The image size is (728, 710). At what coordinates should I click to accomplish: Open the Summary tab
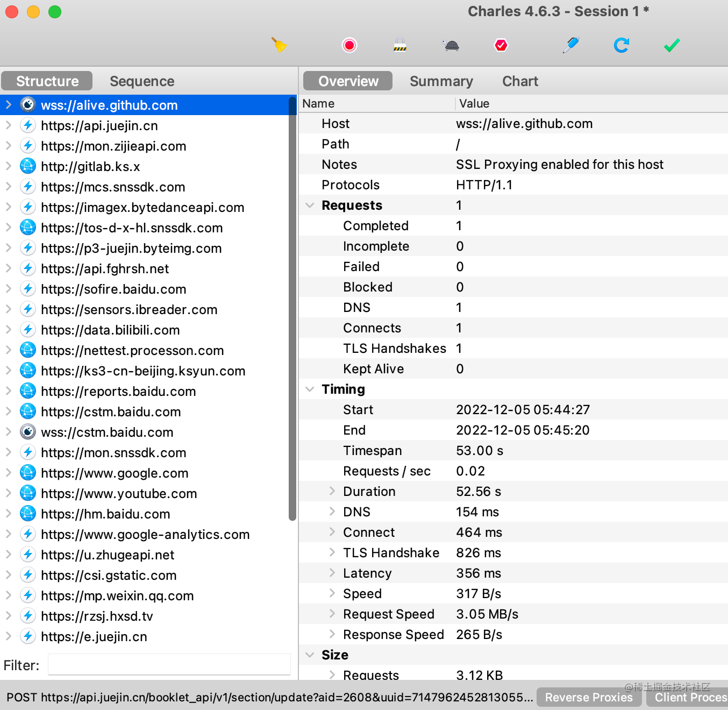click(441, 81)
